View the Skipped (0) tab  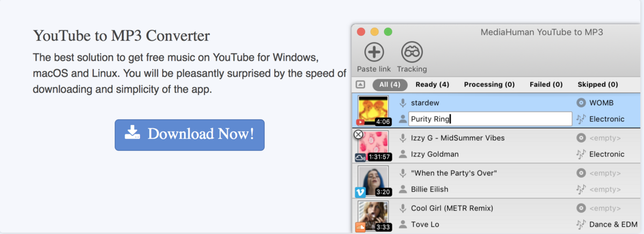click(x=598, y=85)
